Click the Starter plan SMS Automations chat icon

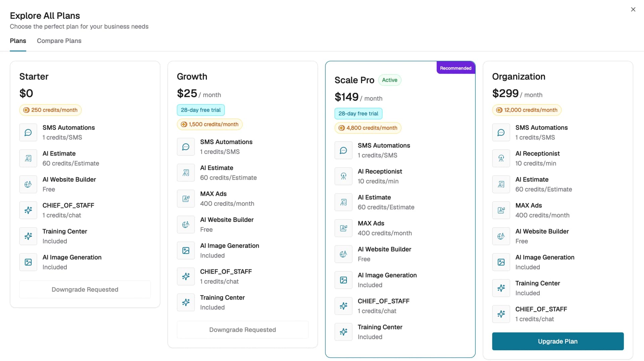pyautogui.click(x=28, y=132)
